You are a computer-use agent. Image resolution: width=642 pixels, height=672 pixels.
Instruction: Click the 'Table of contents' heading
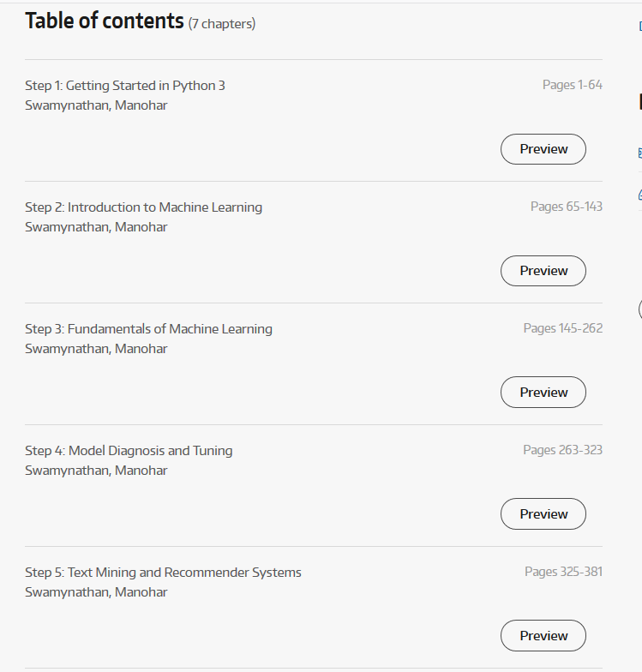tap(105, 21)
